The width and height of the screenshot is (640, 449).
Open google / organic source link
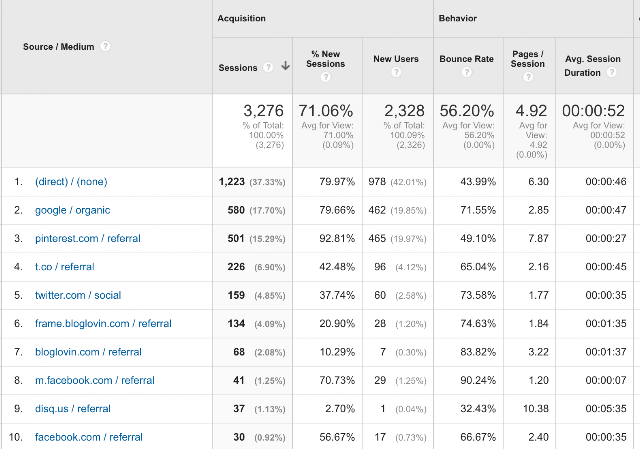73,210
